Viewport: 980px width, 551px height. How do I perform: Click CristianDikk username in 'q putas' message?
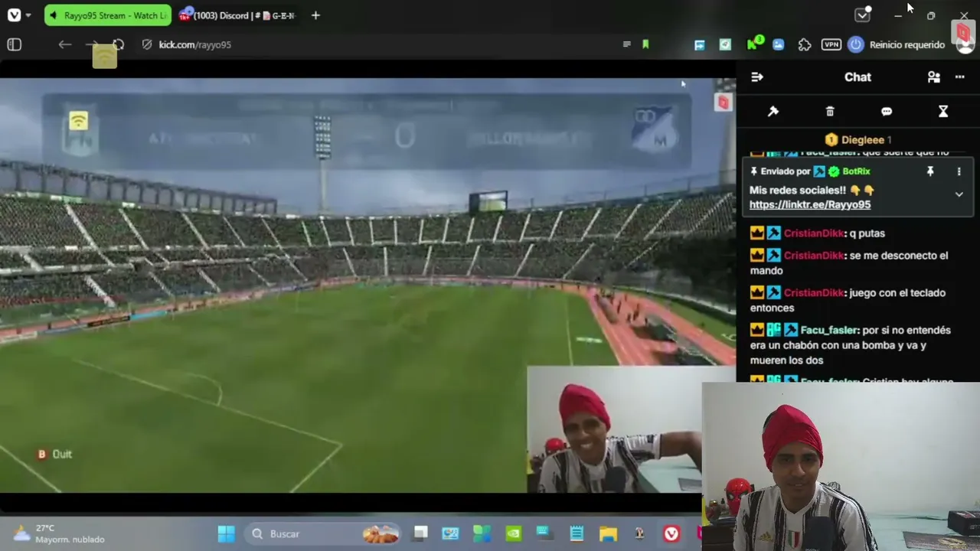click(x=814, y=233)
